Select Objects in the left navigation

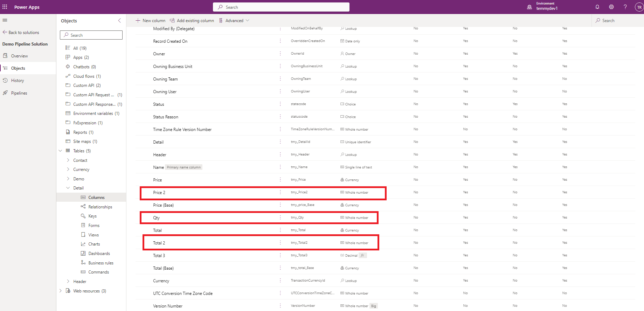[28, 68]
